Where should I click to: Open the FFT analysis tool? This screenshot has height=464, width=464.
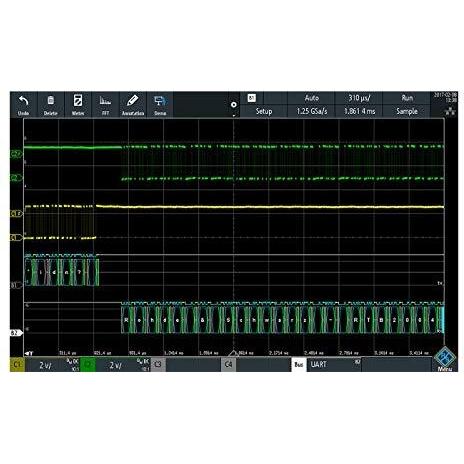105,105
